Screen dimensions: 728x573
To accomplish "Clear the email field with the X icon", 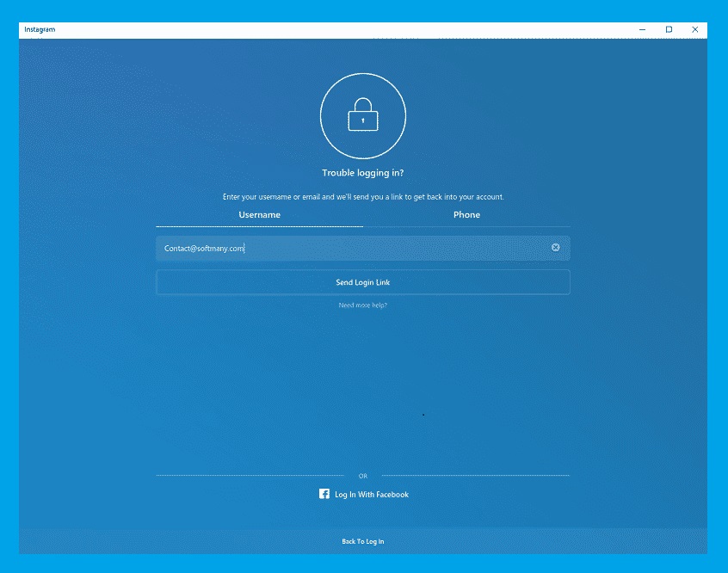I will pyautogui.click(x=555, y=248).
